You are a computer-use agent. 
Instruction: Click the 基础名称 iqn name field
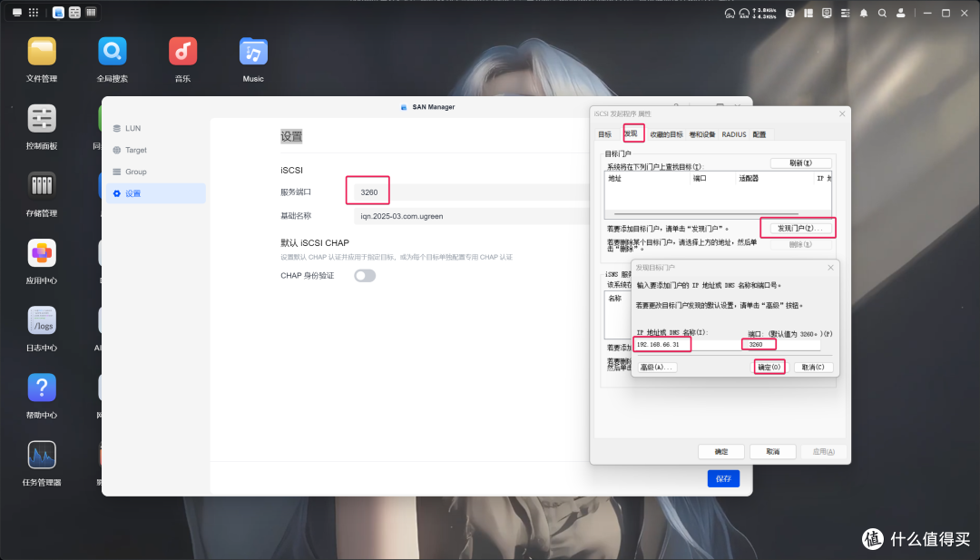(x=472, y=216)
